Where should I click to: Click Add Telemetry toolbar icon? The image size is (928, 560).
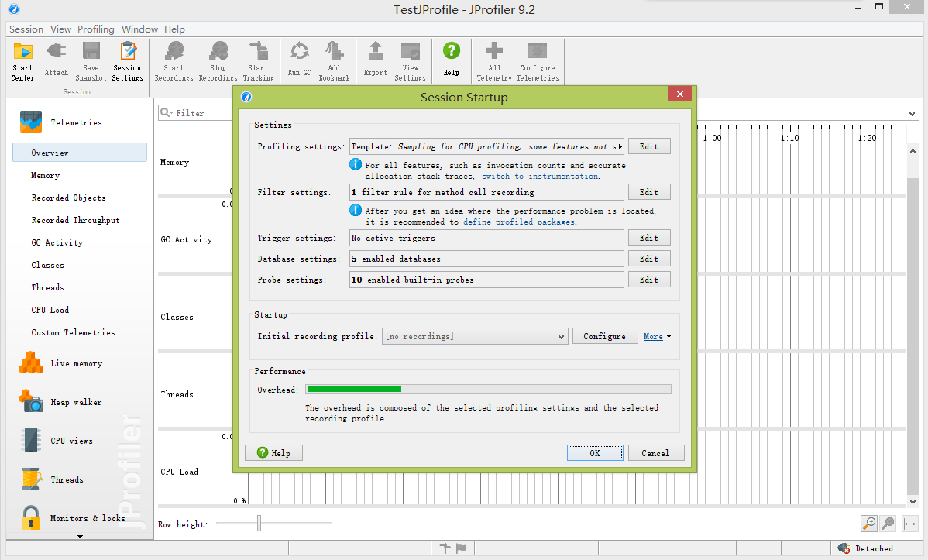point(494,61)
